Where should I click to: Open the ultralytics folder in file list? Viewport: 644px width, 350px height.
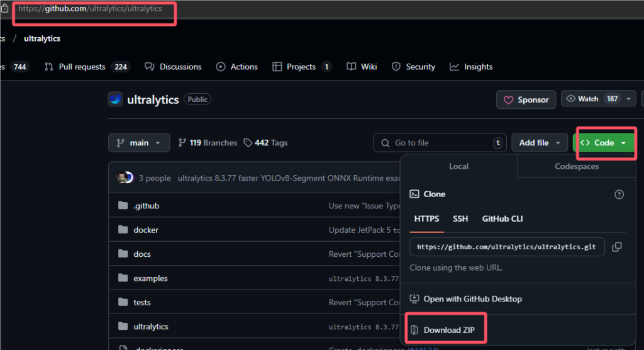[151, 327]
